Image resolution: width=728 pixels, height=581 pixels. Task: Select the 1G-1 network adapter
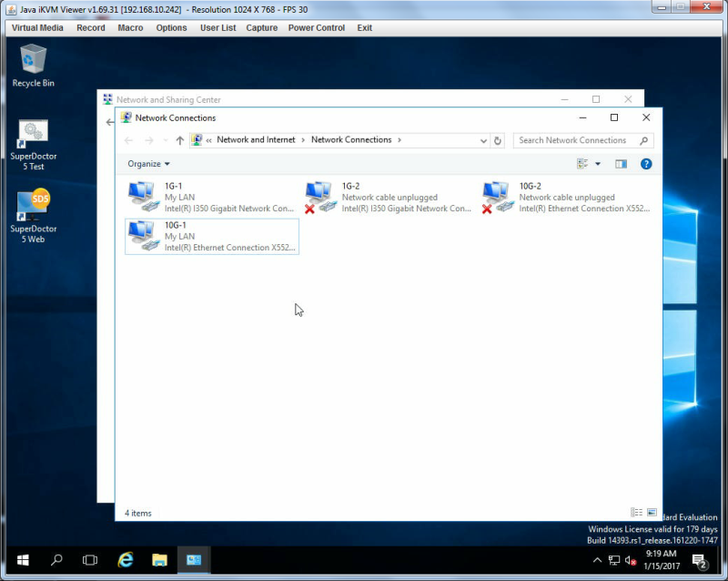212,198
